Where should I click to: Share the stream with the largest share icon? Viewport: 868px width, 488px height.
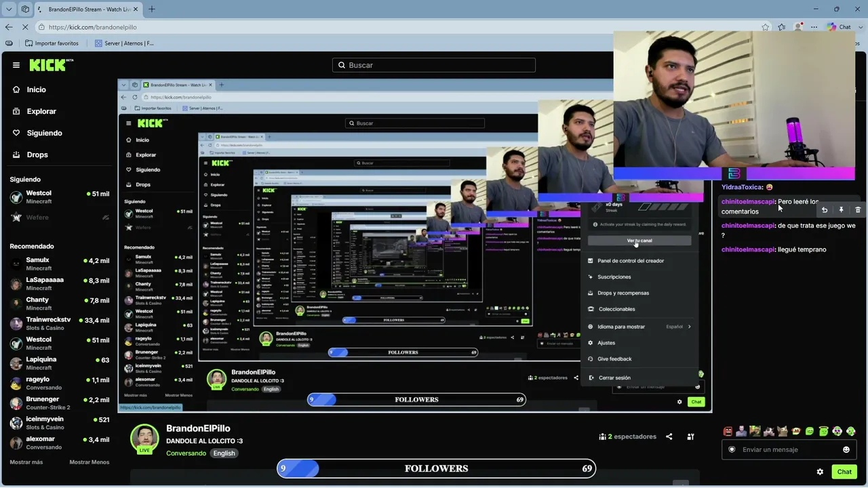coord(669,436)
